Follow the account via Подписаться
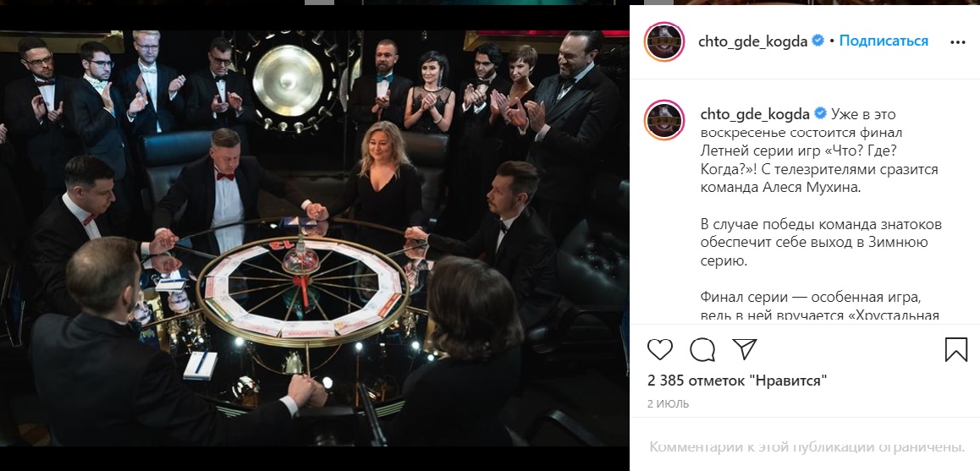The height and width of the screenshot is (471, 980). (884, 41)
